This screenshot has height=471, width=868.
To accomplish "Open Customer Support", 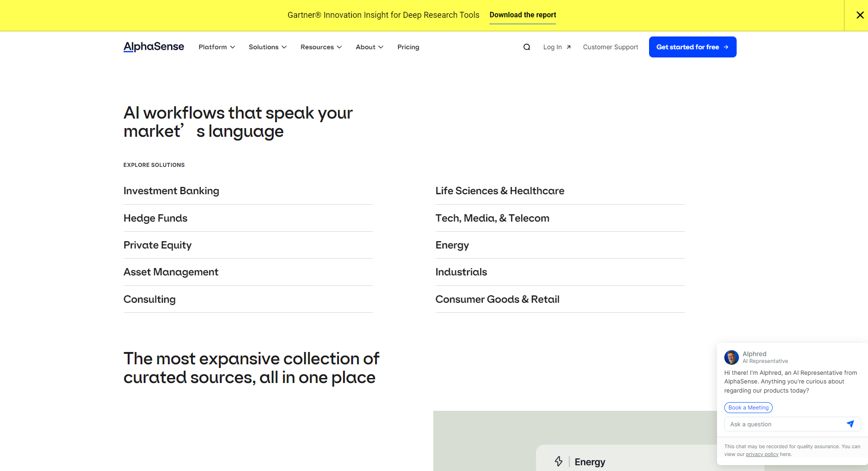I will click(610, 47).
